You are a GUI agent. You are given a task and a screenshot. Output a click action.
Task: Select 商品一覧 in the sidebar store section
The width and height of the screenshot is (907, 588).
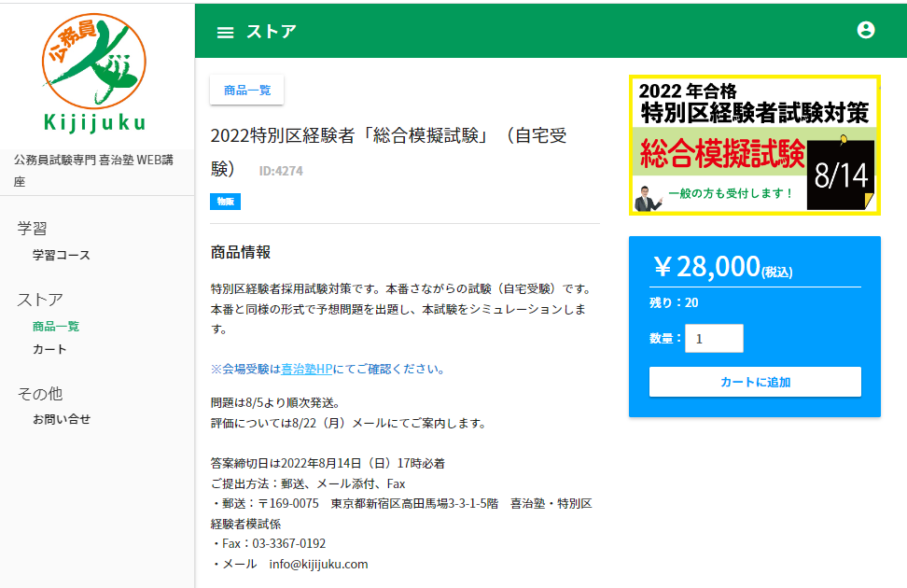click(56, 327)
